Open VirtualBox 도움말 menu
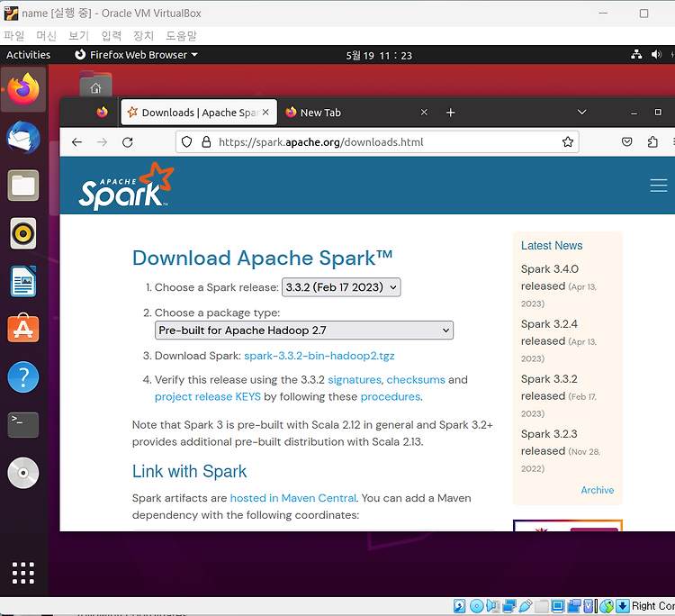Image resolution: width=675 pixels, height=616 pixels. coord(181,36)
